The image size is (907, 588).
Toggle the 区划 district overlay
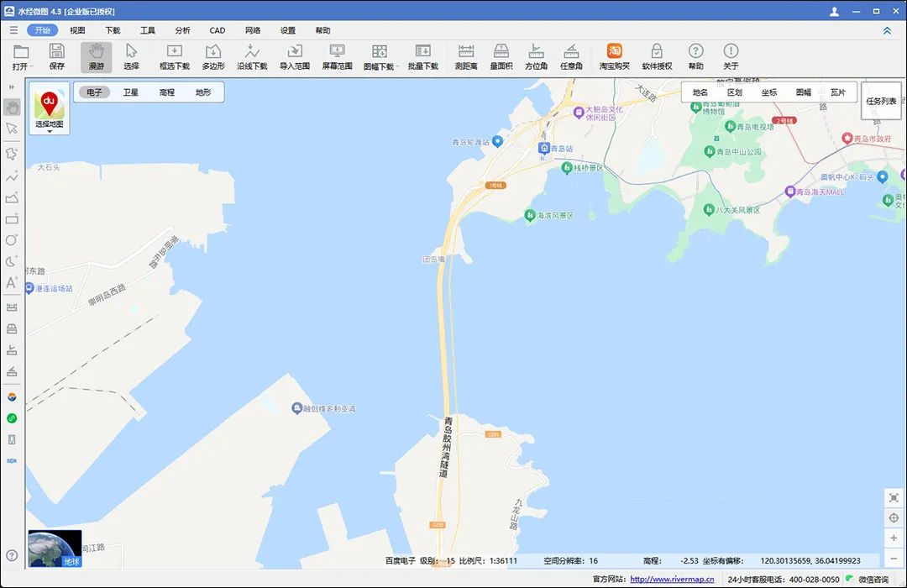[735, 92]
